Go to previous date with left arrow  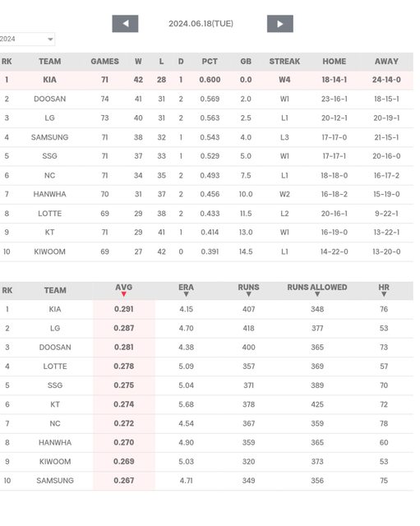(x=125, y=24)
